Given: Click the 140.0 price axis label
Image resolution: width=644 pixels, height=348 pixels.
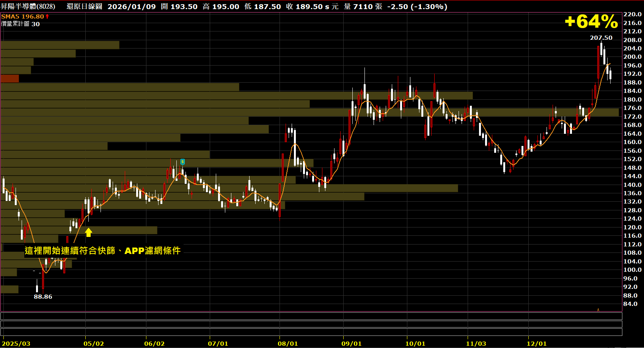Looking at the screenshot, I should pyautogui.click(x=633, y=185).
